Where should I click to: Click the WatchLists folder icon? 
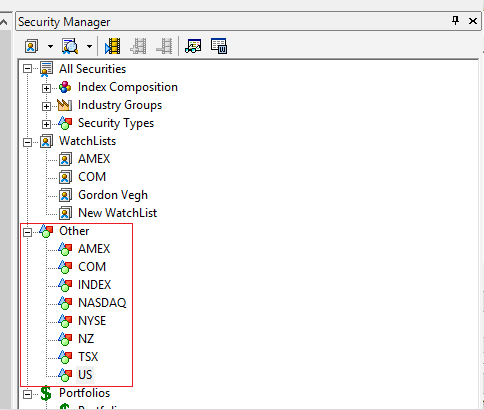(x=46, y=141)
